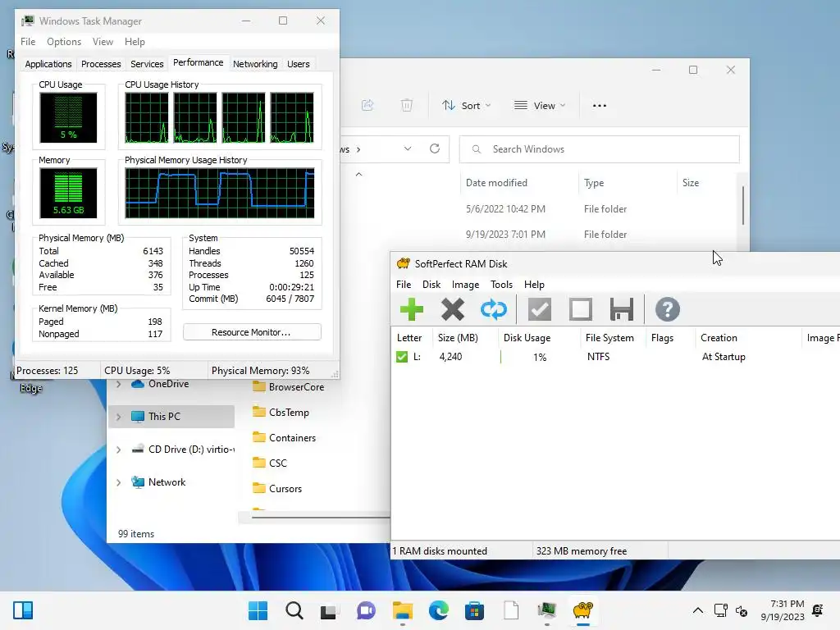
Task: Expand the This PC tree node
Action: [x=119, y=417]
